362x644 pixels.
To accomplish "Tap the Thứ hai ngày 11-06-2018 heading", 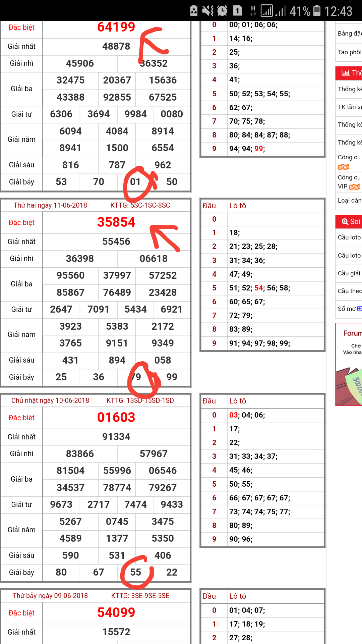I will coord(50,205).
